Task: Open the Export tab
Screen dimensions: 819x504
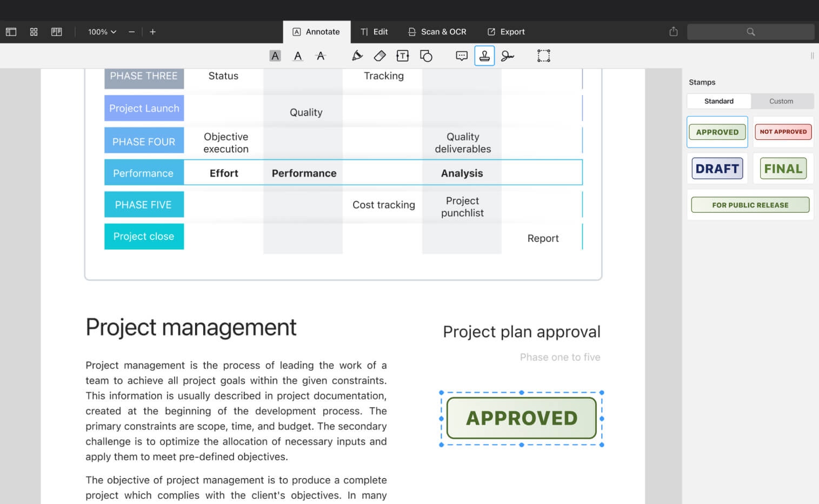Action: pos(506,32)
